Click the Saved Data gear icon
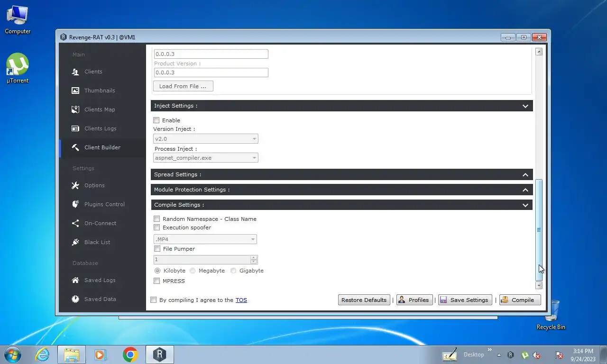This screenshot has height=364, width=607. point(75,299)
